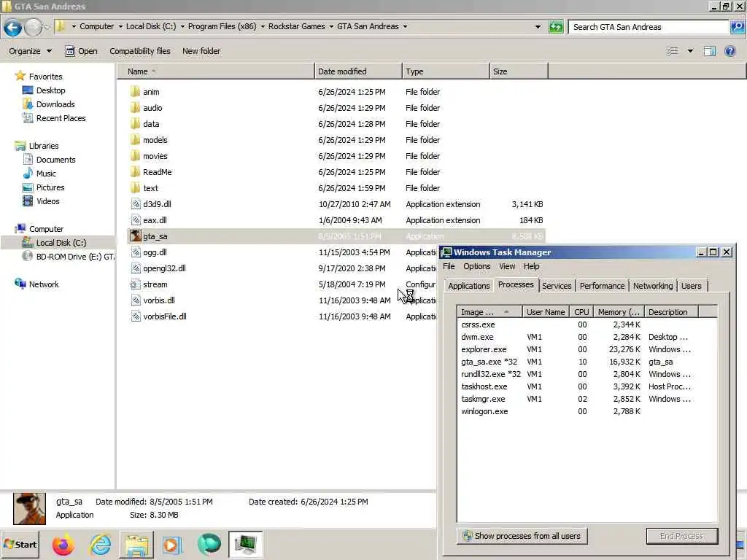747x560 pixels.
Task: Click the green refresh button beside the address bar
Action: pyautogui.click(x=555, y=27)
